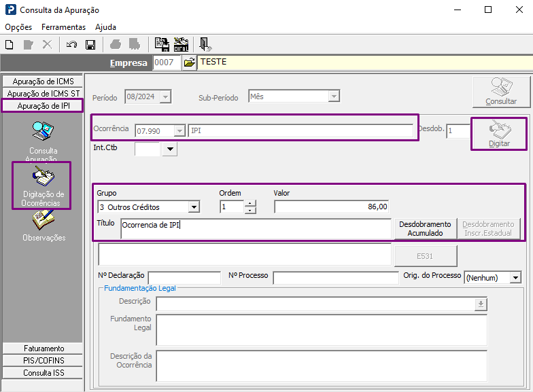The height and width of the screenshot is (392, 533).
Task: Open the Ferramentas menu
Action: pyautogui.click(x=64, y=27)
